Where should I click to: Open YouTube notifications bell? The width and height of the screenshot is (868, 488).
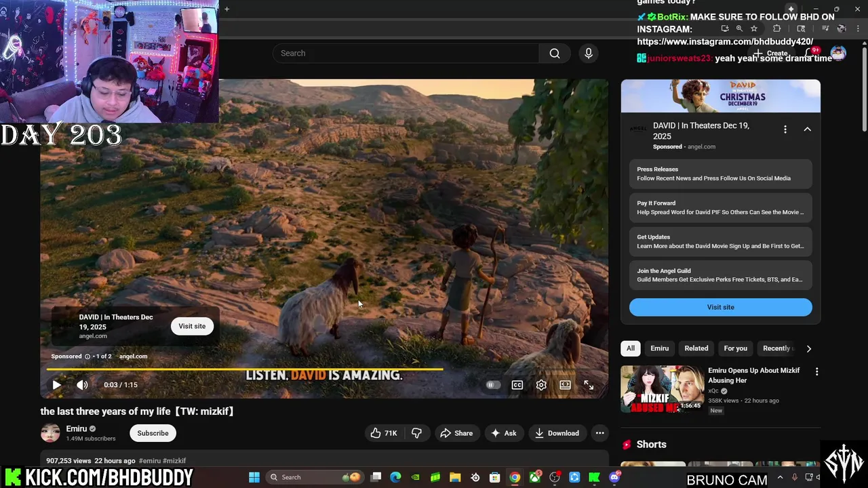pos(810,53)
